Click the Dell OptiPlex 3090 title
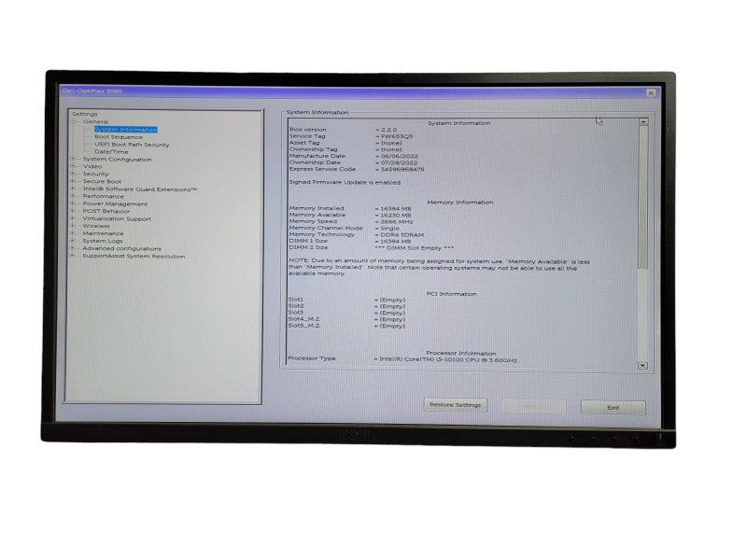747x560 pixels. (x=92, y=91)
